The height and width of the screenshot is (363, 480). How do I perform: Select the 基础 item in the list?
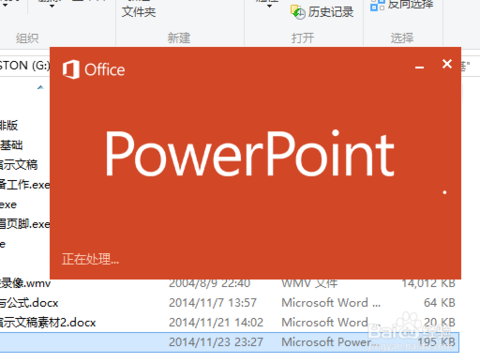coord(11,145)
